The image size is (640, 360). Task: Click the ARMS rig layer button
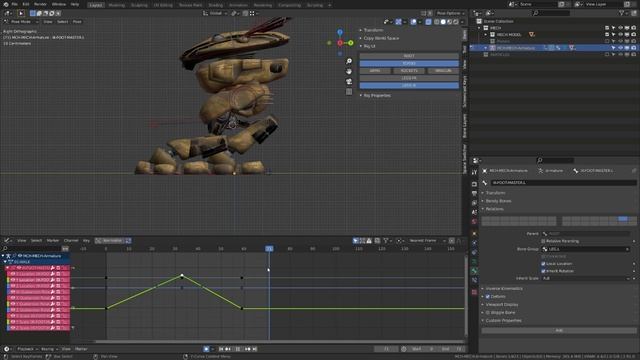click(375, 71)
